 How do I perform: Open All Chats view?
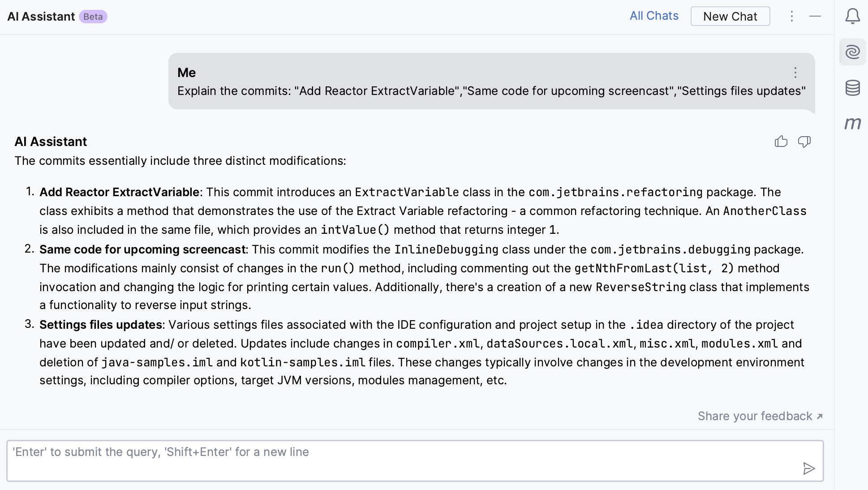point(653,16)
